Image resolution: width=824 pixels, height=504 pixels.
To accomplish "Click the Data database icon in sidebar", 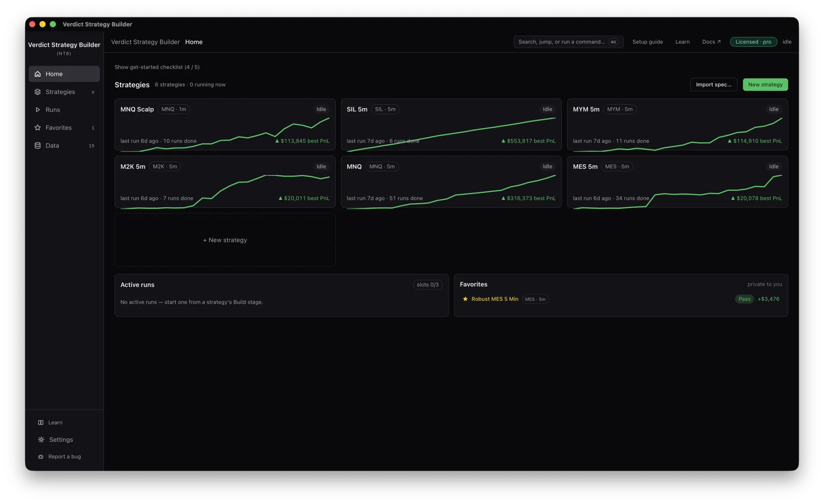I will click(38, 146).
